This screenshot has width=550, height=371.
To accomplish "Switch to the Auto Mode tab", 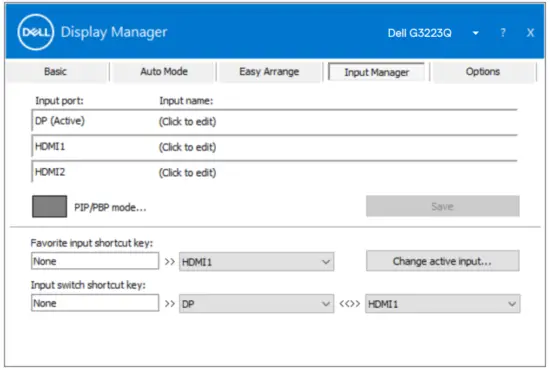I will (164, 72).
